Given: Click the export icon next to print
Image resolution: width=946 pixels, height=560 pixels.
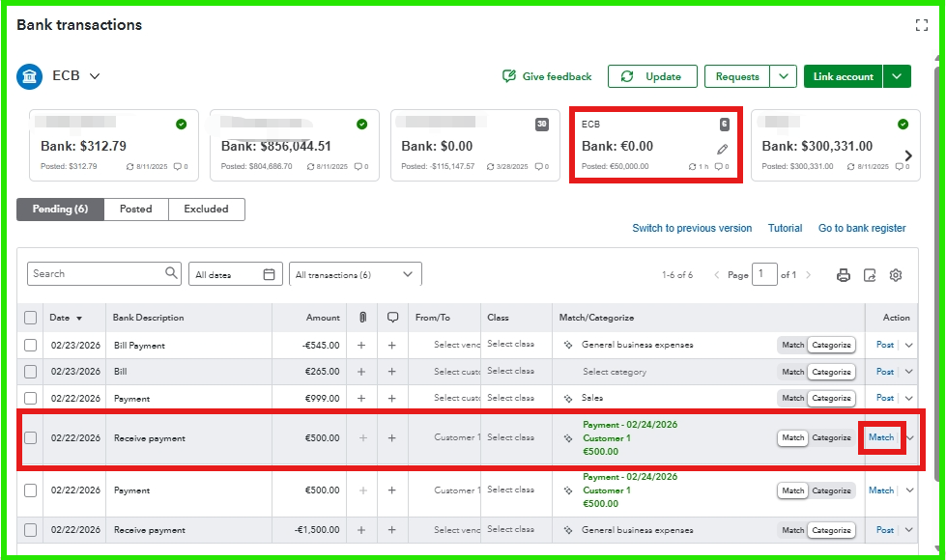Looking at the screenshot, I should click(869, 275).
